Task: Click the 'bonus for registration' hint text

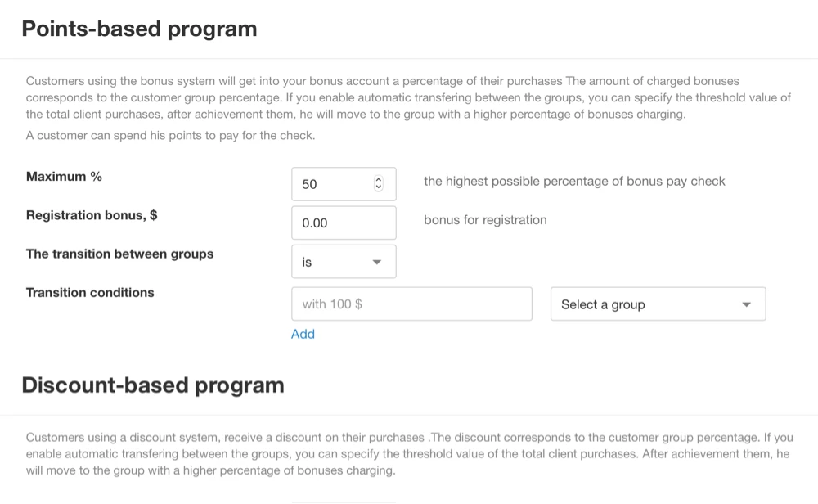Action: point(485,219)
